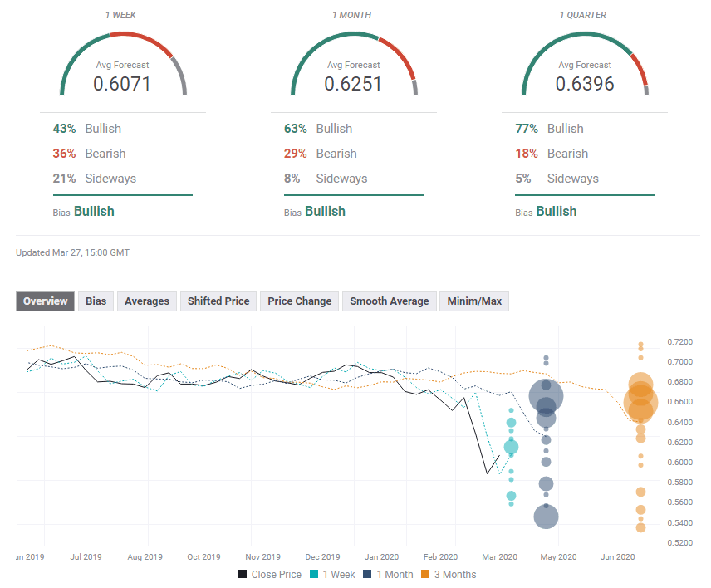Image resolution: width=711 pixels, height=588 pixels.
Task: Open the Averages tab
Action: pyautogui.click(x=146, y=301)
